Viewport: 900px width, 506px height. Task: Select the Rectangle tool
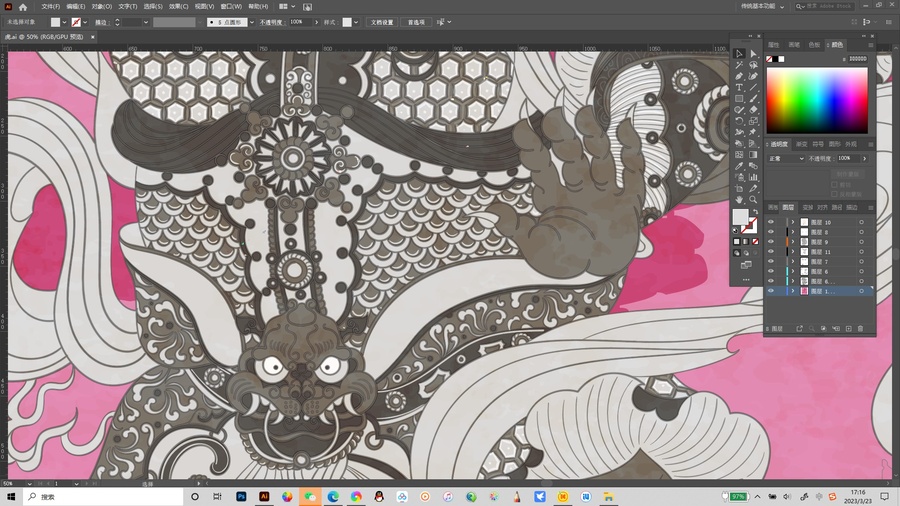pyautogui.click(x=739, y=98)
